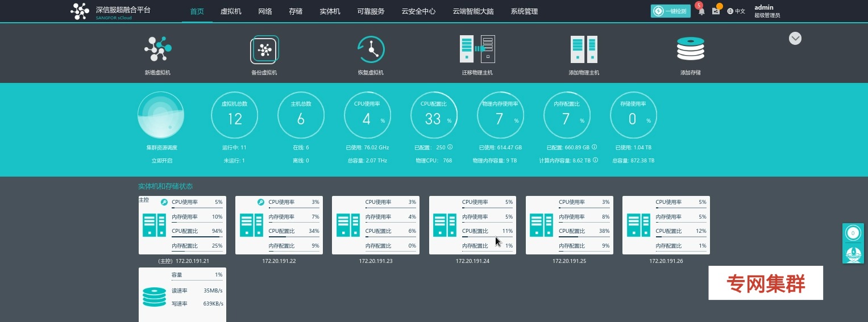Select the 迁移物理主机 migration icon
Viewport: 868px width, 322px height.
[477, 49]
